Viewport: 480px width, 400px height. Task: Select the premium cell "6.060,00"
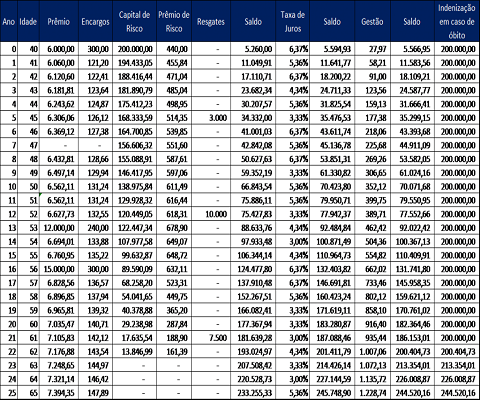[61, 63]
